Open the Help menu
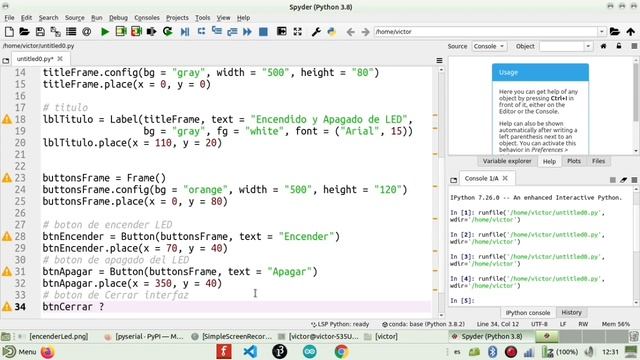Image resolution: width=640 pixels, height=360 pixels. tap(243, 18)
